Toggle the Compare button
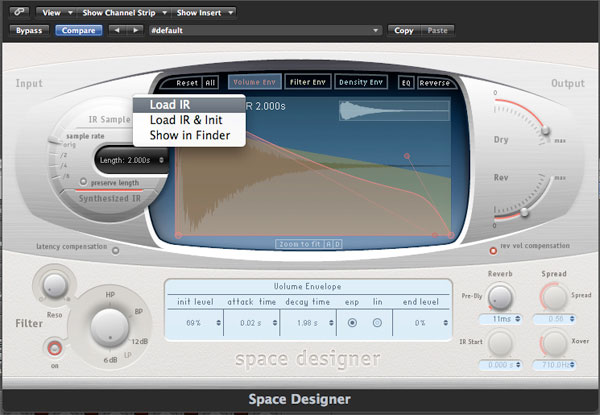The width and height of the screenshot is (600, 415). coord(78,31)
